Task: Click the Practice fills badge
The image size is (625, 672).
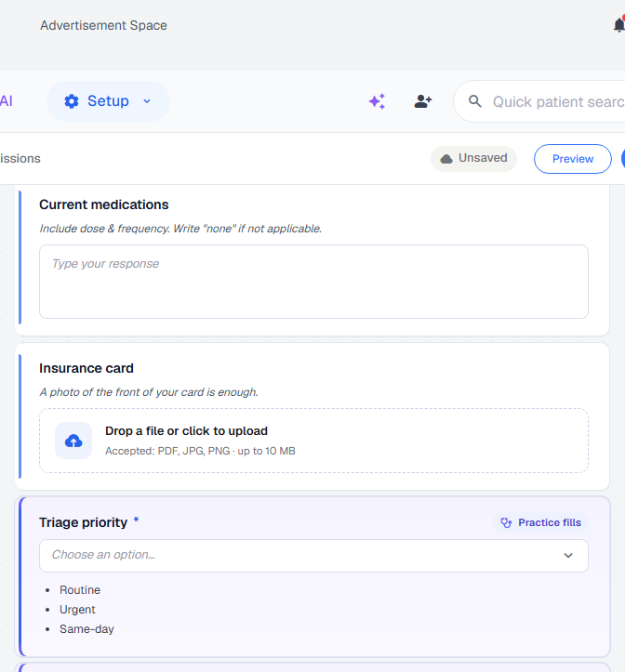Action: (x=540, y=522)
